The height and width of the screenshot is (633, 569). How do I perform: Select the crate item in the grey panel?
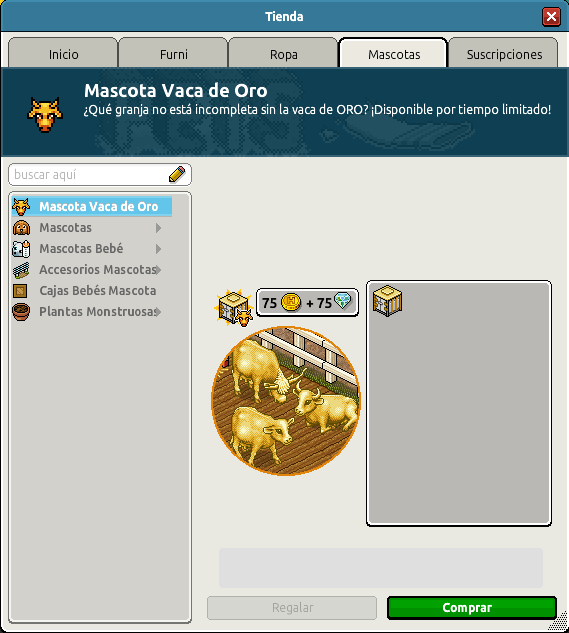click(387, 301)
